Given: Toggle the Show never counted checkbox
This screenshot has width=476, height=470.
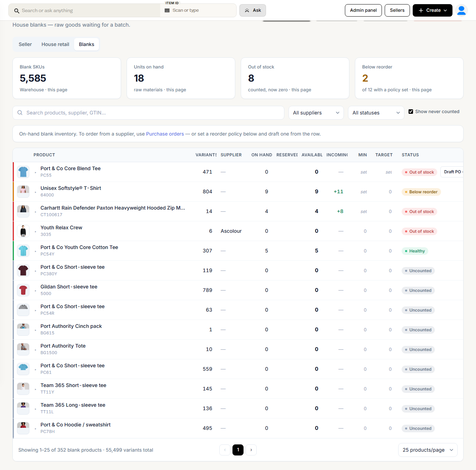Looking at the screenshot, I should click(411, 112).
